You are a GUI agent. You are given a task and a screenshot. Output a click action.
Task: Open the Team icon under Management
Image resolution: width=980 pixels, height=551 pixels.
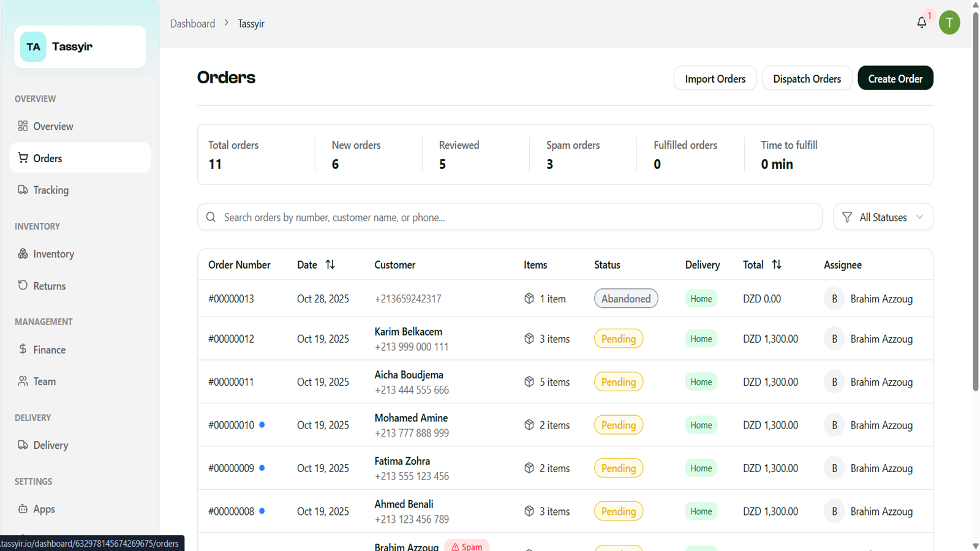tap(23, 381)
